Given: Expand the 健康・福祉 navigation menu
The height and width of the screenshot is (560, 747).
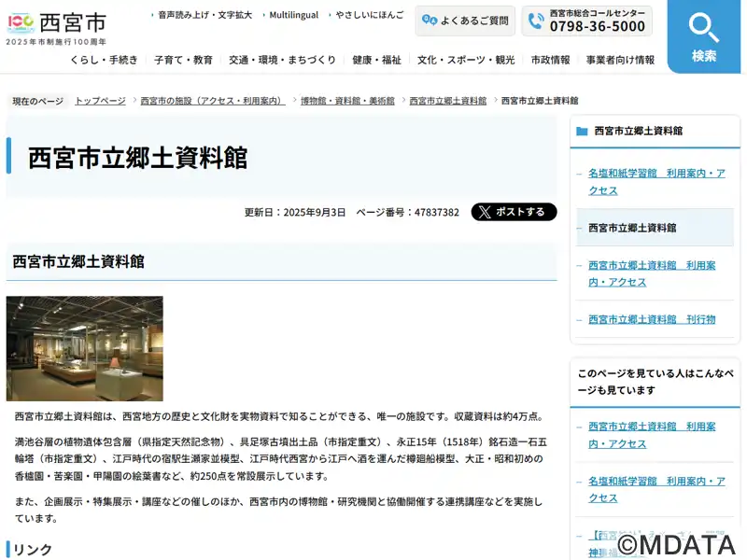Looking at the screenshot, I should (376, 60).
